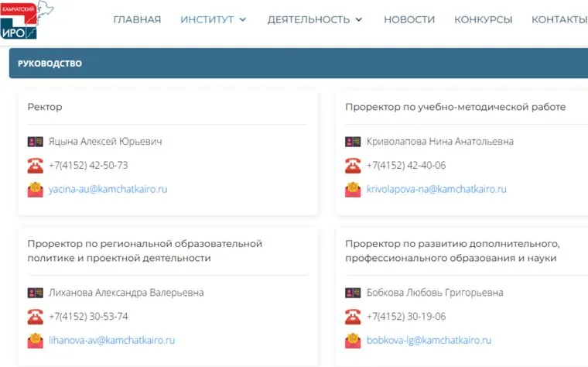Click the РУКОВОДСТВО section header bar
Viewport: 588px width, 367px height.
pyautogui.click(x=298, y=63)
